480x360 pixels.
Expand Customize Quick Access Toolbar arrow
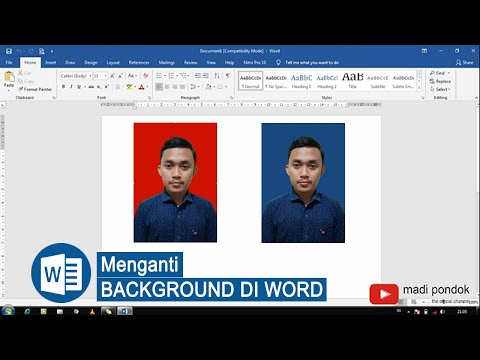coord(52,51)
